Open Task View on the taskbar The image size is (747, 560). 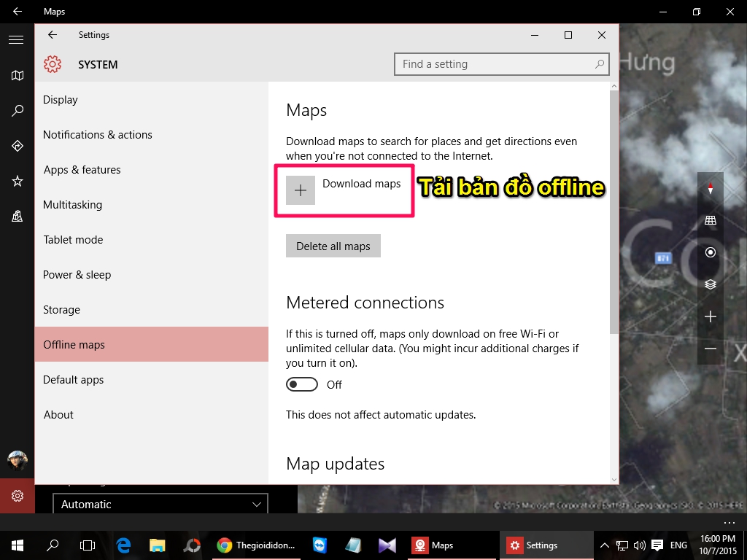pyautogui.click(x=88, y=545)
